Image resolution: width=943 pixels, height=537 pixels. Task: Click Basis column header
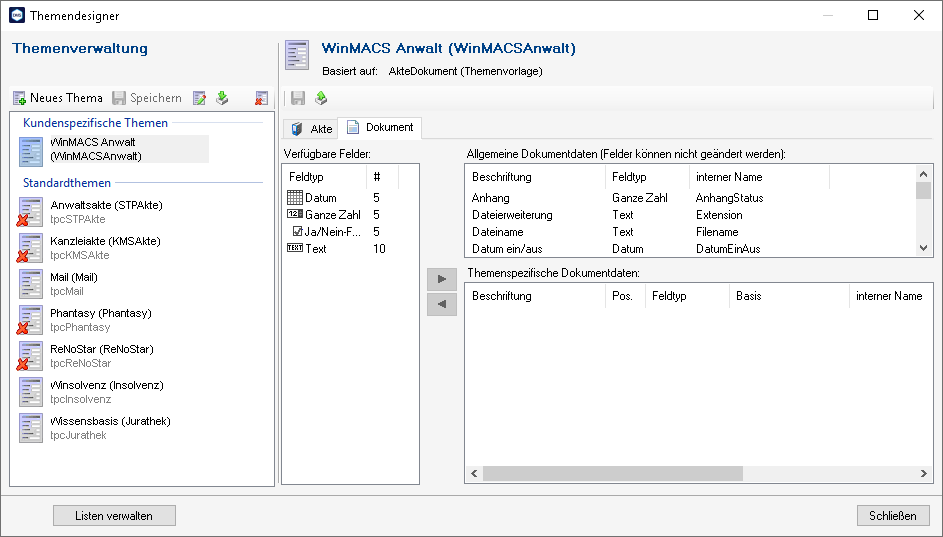(789, 296)
